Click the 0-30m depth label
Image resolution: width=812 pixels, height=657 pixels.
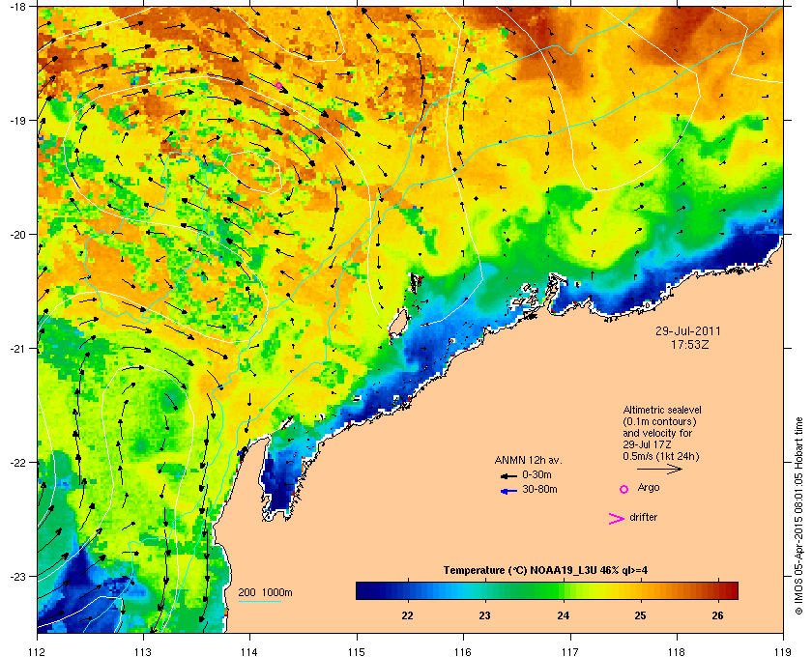tap(536, 474)
